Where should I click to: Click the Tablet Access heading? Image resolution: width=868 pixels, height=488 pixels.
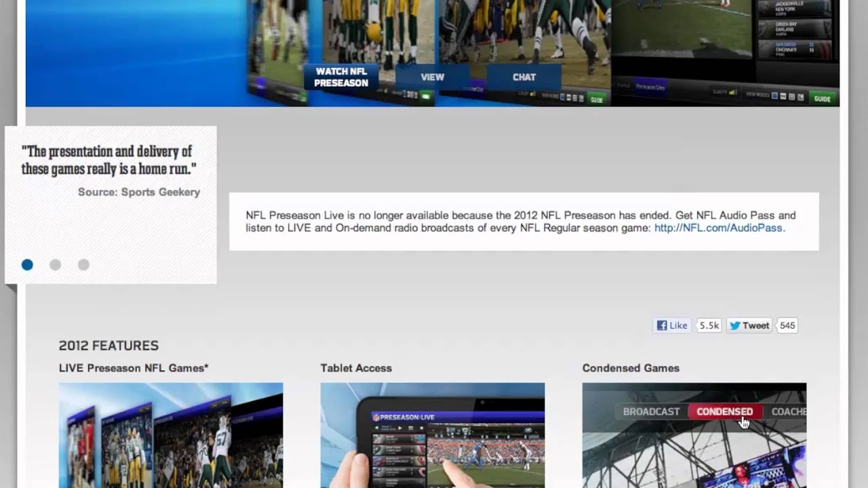356,368
